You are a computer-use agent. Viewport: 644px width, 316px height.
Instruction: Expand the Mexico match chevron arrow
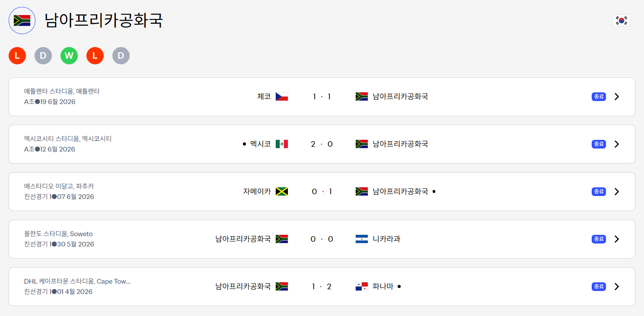pos(617,144)
